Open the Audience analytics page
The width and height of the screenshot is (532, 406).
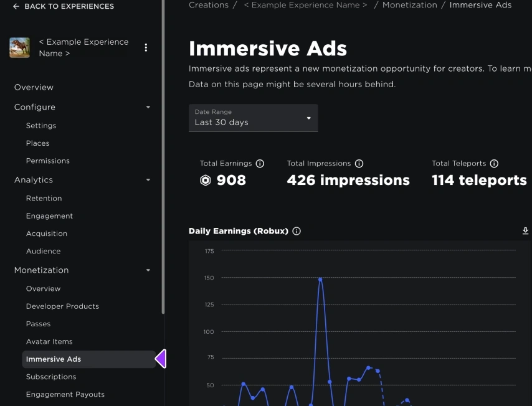(x=44, y=252)
